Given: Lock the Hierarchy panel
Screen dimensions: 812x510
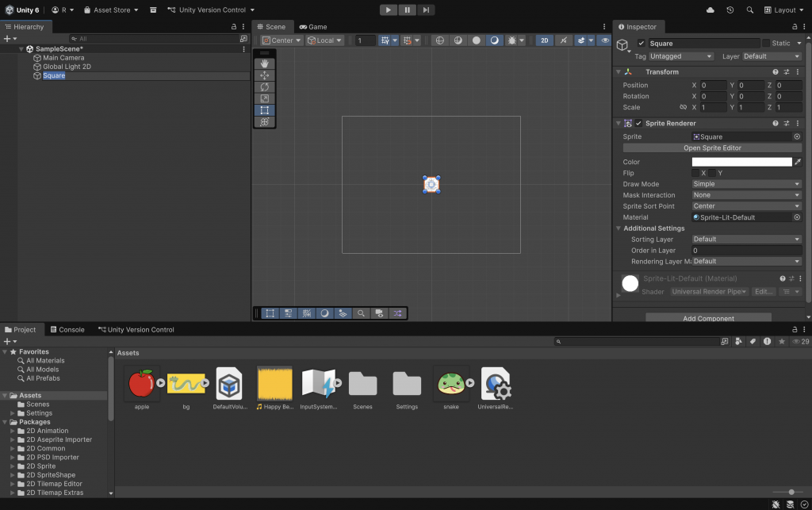Looking at the screenshot, I should (234, 26).
